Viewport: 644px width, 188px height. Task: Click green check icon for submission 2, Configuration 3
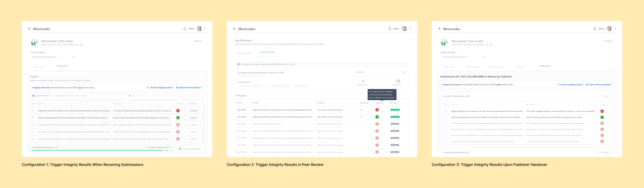pyautogui.click(x=602, y=117)
